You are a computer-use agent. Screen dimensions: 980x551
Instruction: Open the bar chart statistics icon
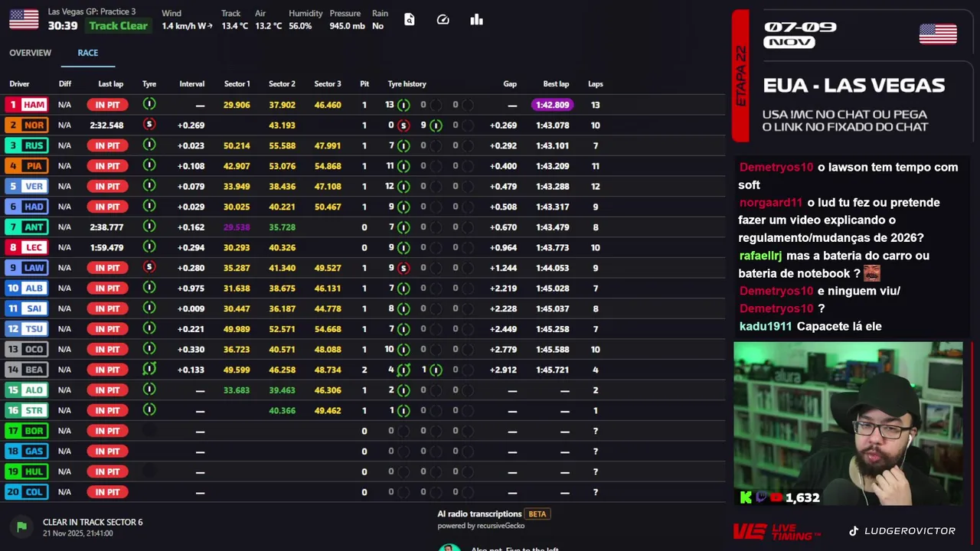coord(477,20)
